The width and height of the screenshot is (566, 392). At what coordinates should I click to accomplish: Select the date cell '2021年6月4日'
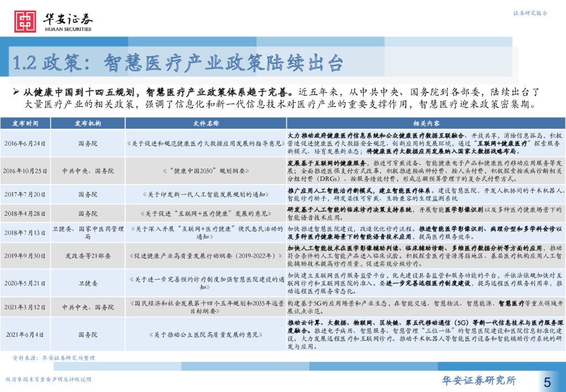click(25, 335)
